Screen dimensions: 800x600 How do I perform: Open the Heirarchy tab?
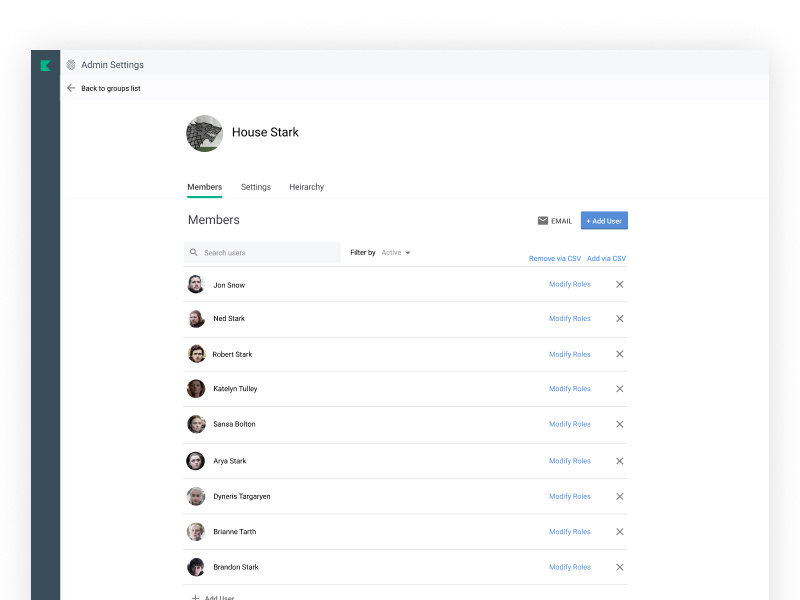pos(306,187)
